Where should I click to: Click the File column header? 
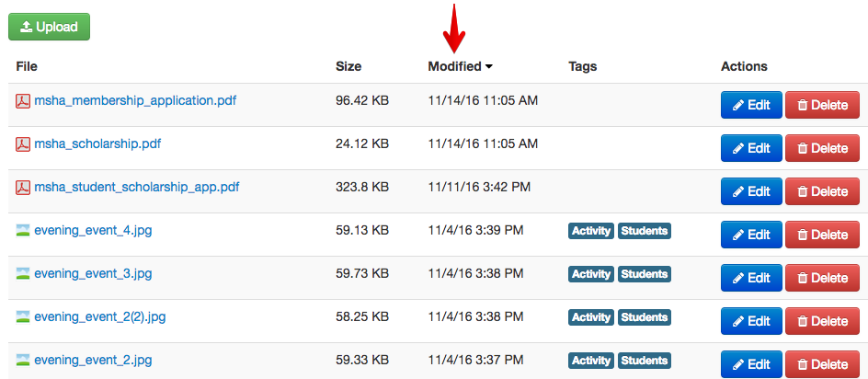pyautogui.click(x=27, y=66)
